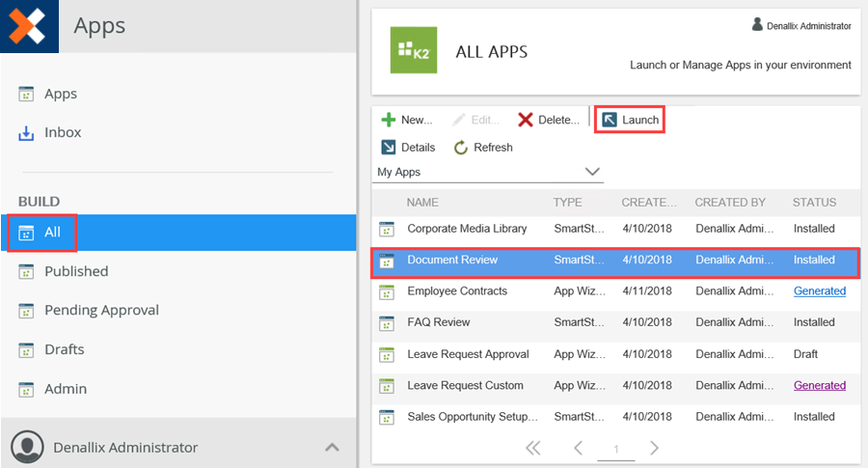Image resolution: width=868 pixels, height=468 pixels.
Task: Click the green plus New icon
Action: tap(389, 120)
